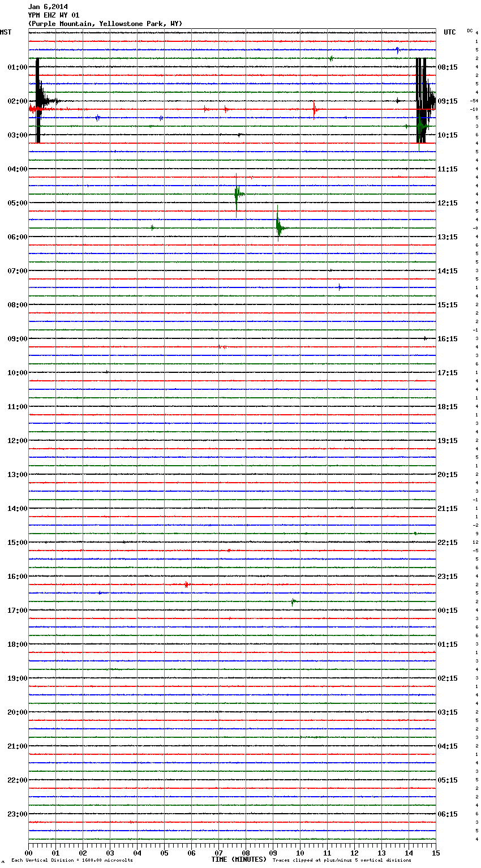The image size is (481, 868).
Task: Click the 08:15 UTC time label
Action: [x=448, y=67]
